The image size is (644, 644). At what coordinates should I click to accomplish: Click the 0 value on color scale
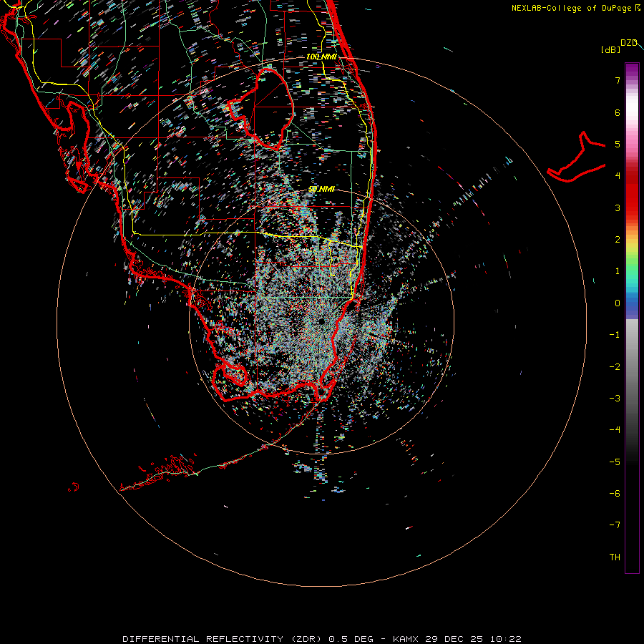pyautogui.click(x=618, y=303)
